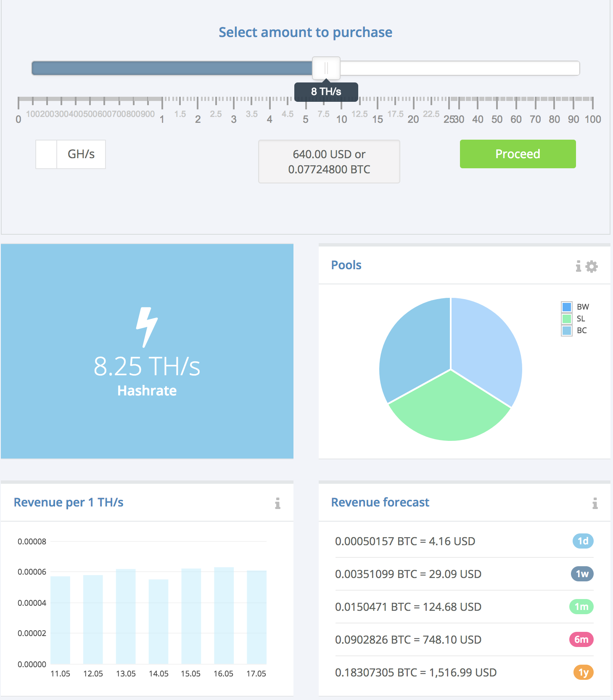Click the 640.00 USD price box
The image size is (613, 700).
click(329, 162)
